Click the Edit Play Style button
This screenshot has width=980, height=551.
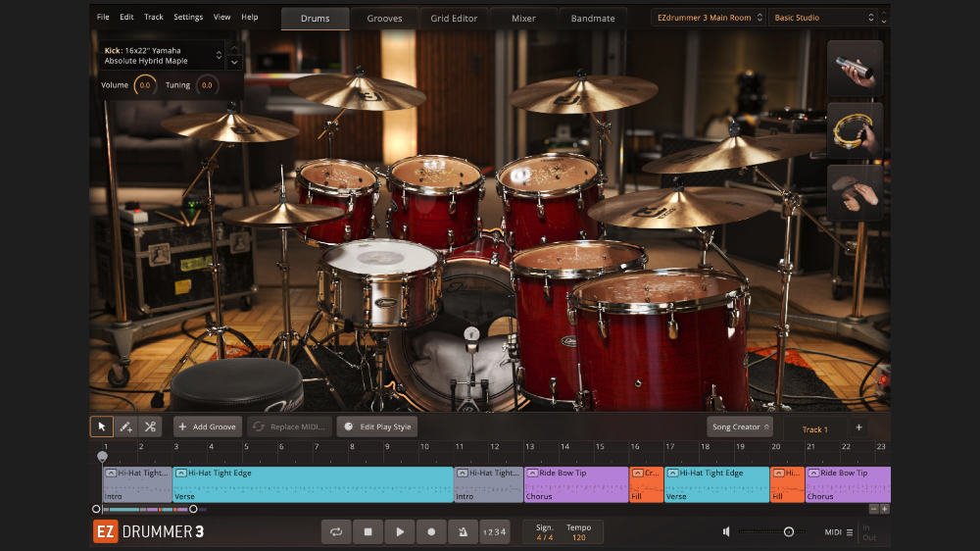[x=377, y=427]
